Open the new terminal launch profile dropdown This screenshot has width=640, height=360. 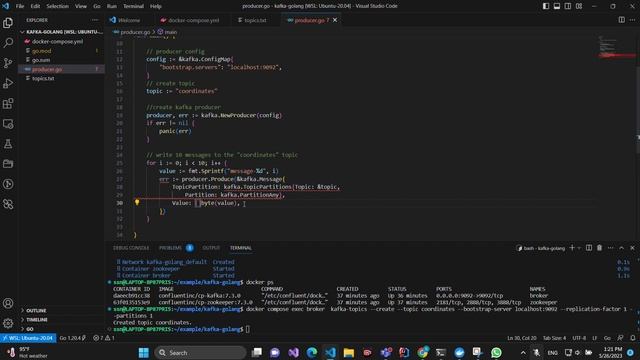point(579,248)
